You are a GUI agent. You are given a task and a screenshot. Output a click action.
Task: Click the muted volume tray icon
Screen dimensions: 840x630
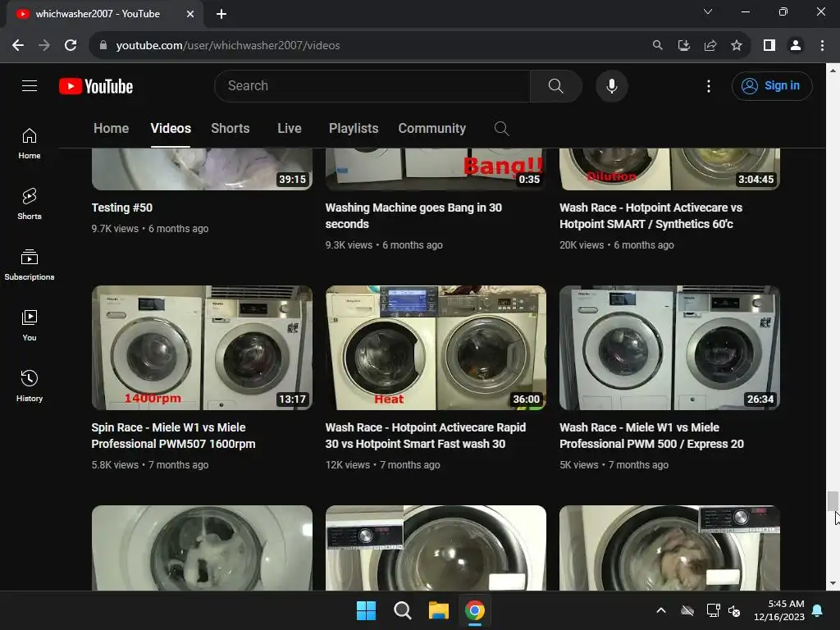(734, 610)
